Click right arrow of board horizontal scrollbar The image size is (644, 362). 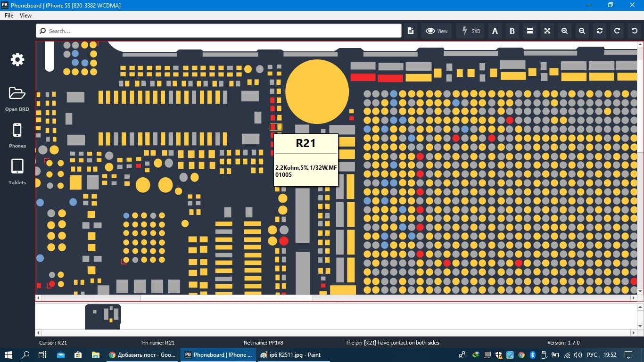coord(634,298)
